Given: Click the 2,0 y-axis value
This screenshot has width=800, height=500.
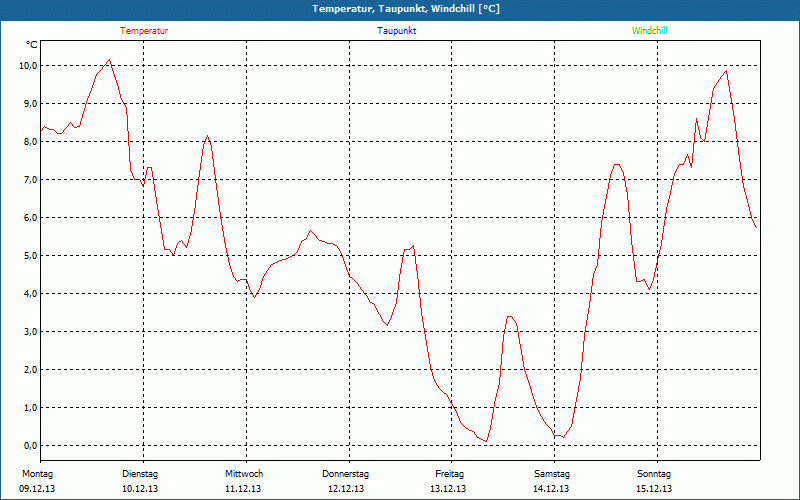Looking at the screenshot, I should click(x=30, y=370).
